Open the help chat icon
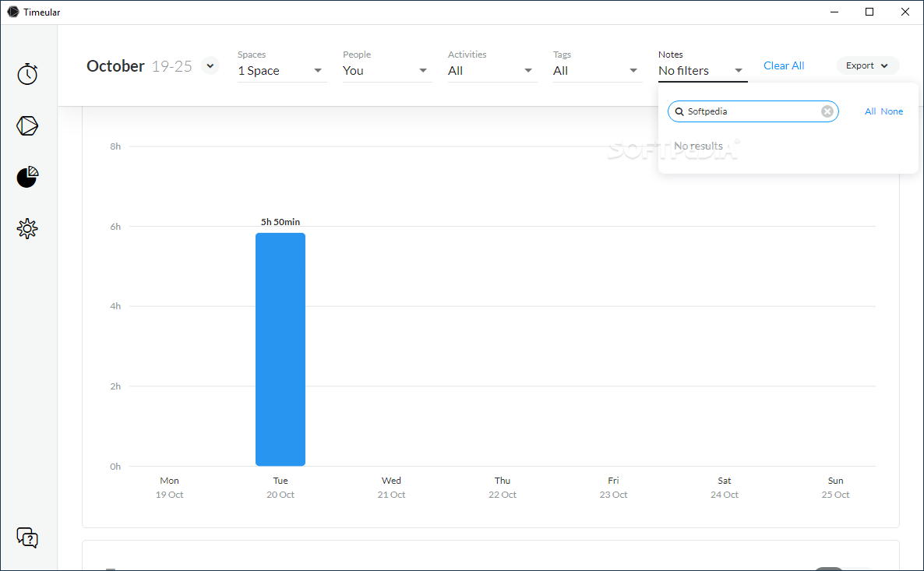 (x=27, y=538)
